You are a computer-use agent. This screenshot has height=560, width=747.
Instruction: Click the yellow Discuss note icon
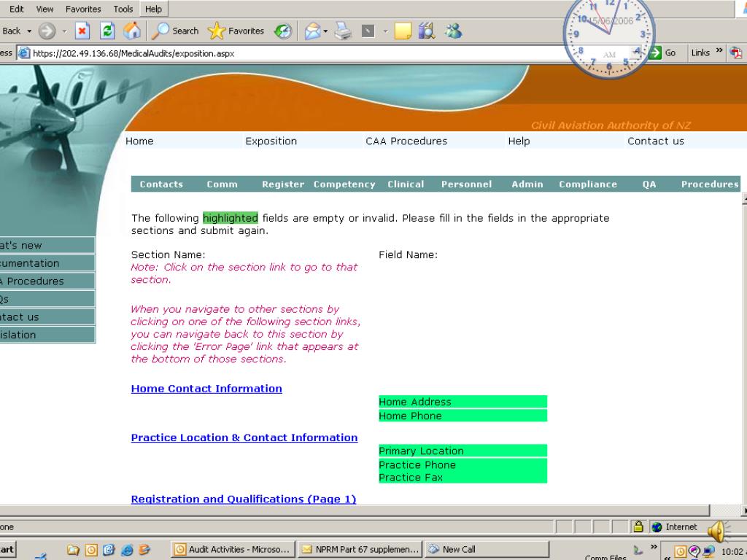[x=403, y=31]
